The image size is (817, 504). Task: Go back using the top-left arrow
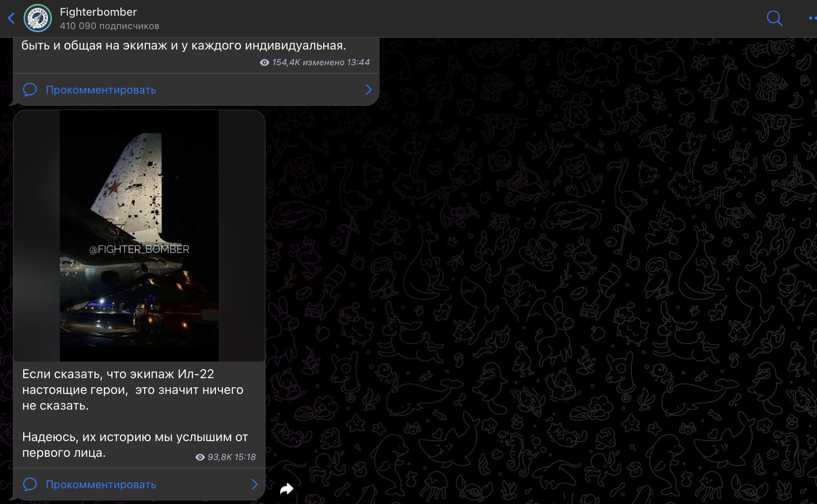(x=11, y=18)
